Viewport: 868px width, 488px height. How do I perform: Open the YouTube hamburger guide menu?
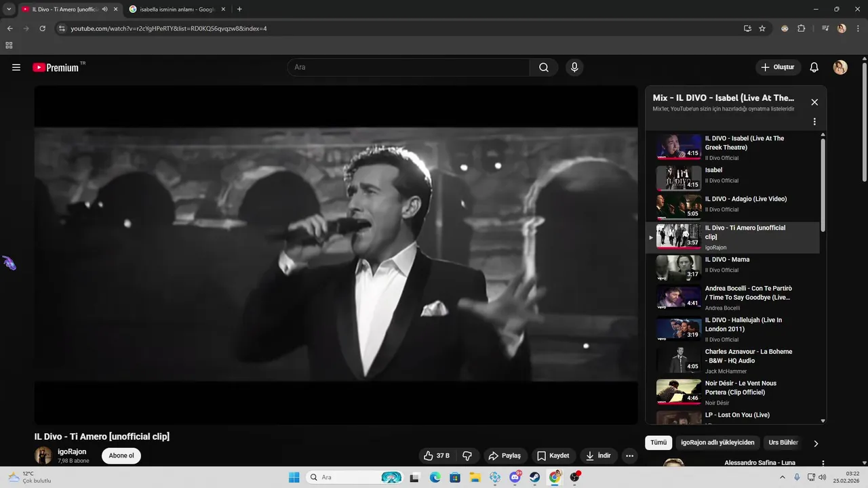[x=16, y=67]
